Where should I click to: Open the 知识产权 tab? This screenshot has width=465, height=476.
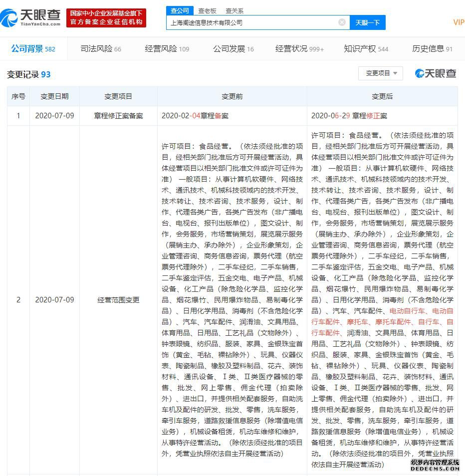pyautogui.click(x=366, y=48)
